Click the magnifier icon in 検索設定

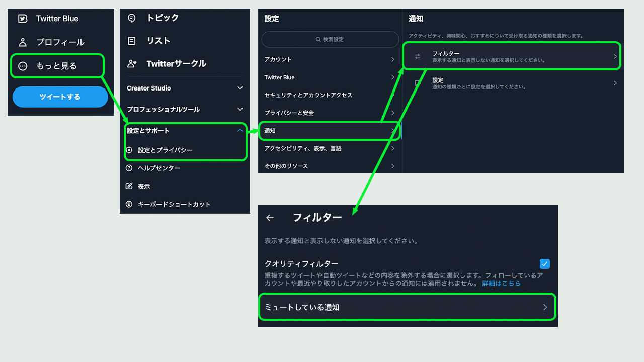tap(318, 39)
